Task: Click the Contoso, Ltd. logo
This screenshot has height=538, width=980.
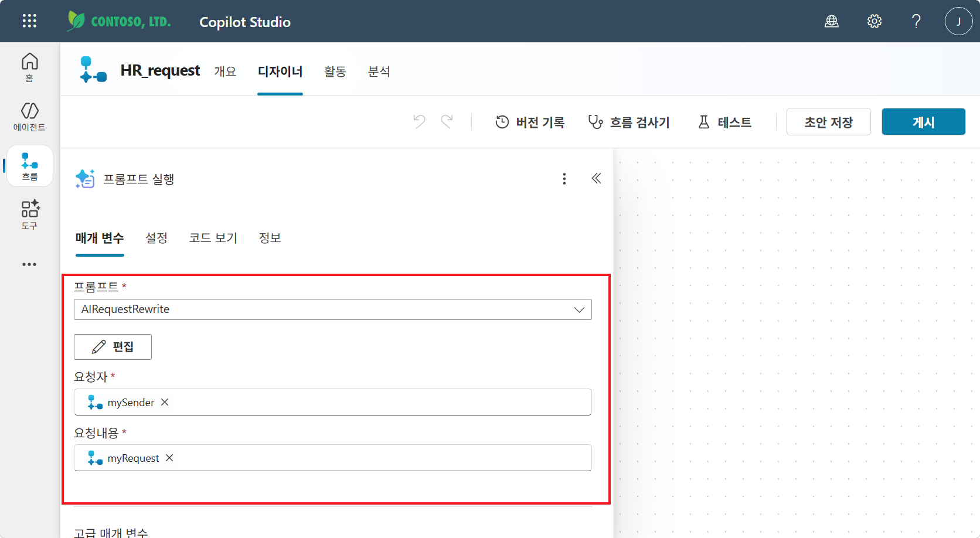Action: click(119, 21)
